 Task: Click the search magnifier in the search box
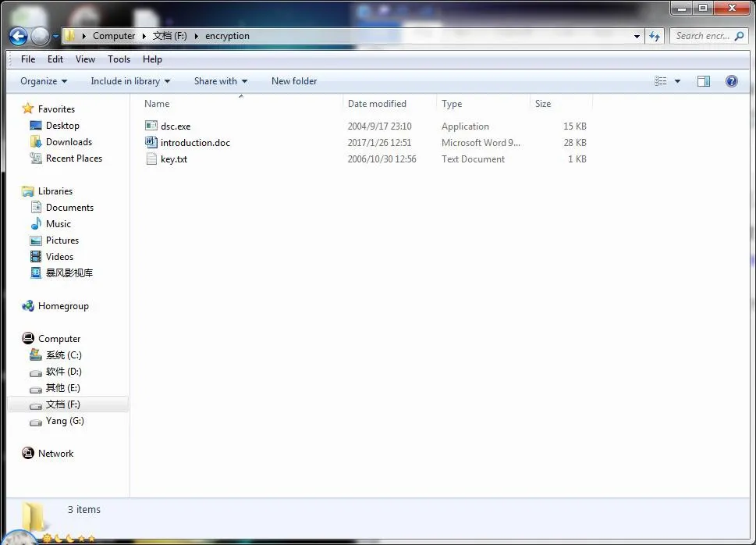pos(738,36)
